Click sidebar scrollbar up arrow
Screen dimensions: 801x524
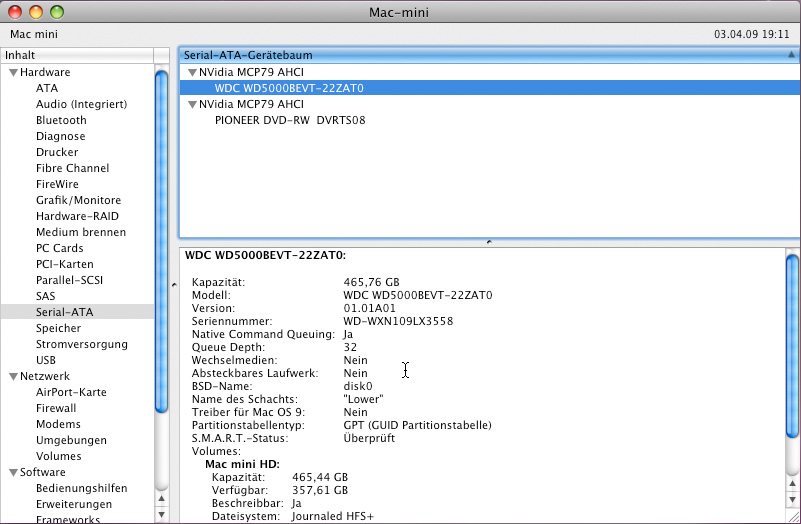[161, 498]
